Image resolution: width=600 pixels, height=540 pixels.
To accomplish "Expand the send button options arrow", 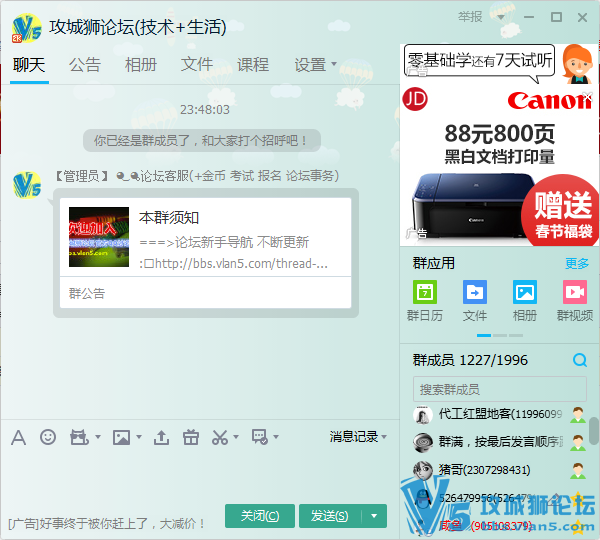I will point(374,516).
